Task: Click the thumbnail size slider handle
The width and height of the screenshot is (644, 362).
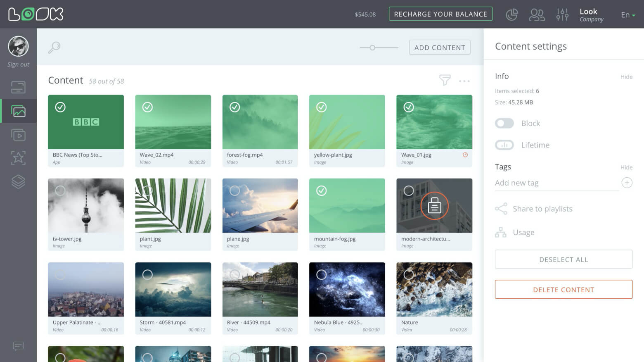Action: 372,48
